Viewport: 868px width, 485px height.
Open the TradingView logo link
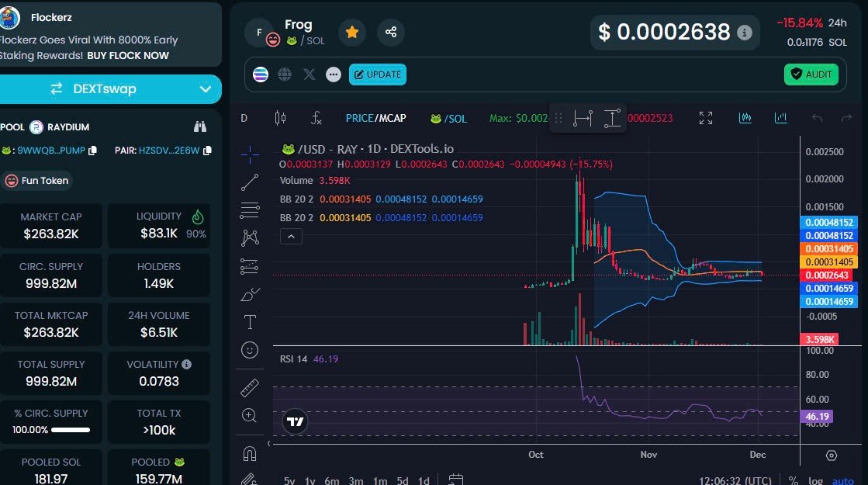[x=295, y=422]
